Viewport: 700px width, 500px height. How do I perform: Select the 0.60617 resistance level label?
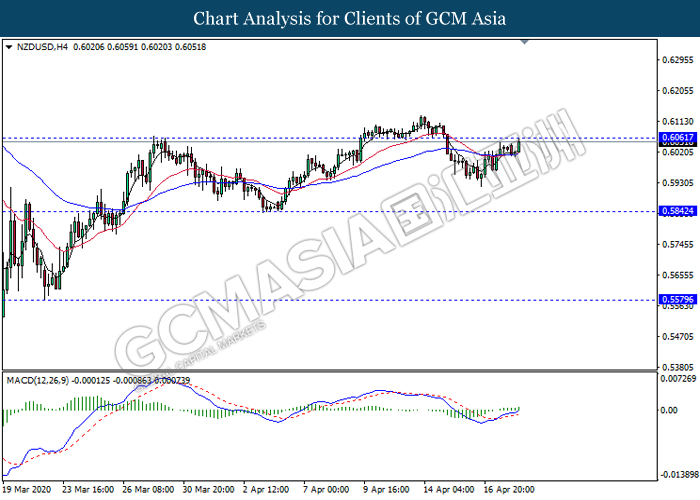[678, 138]
